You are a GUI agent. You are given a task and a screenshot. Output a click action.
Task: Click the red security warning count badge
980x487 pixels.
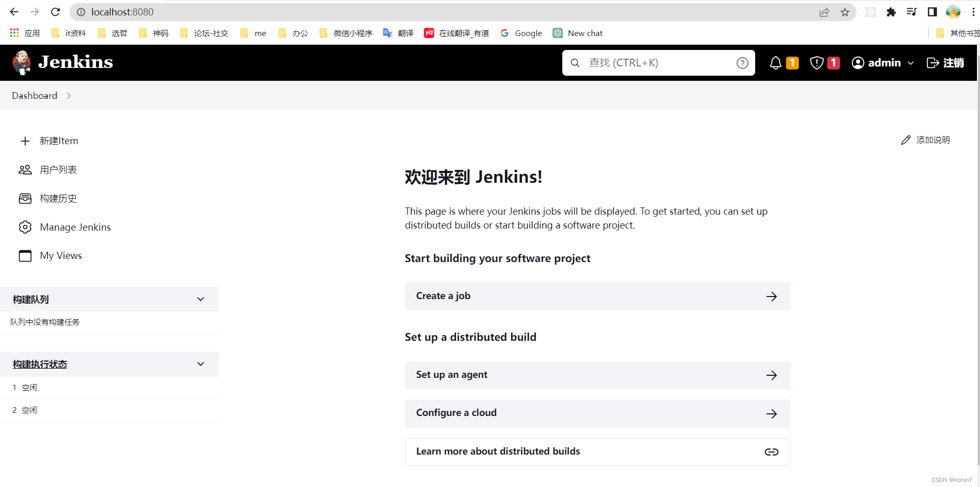[x=833, y=63]
